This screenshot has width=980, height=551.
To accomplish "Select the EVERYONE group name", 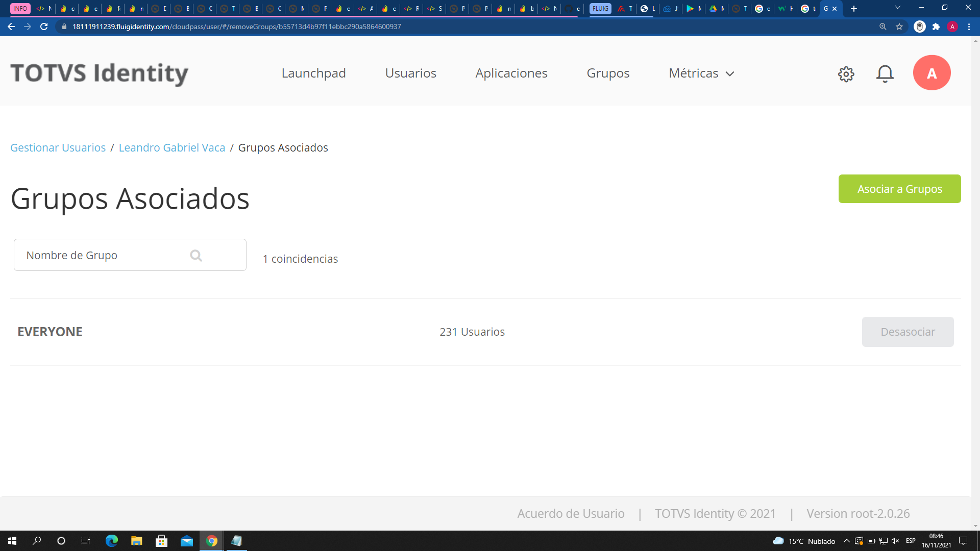I will click(50, 332).
